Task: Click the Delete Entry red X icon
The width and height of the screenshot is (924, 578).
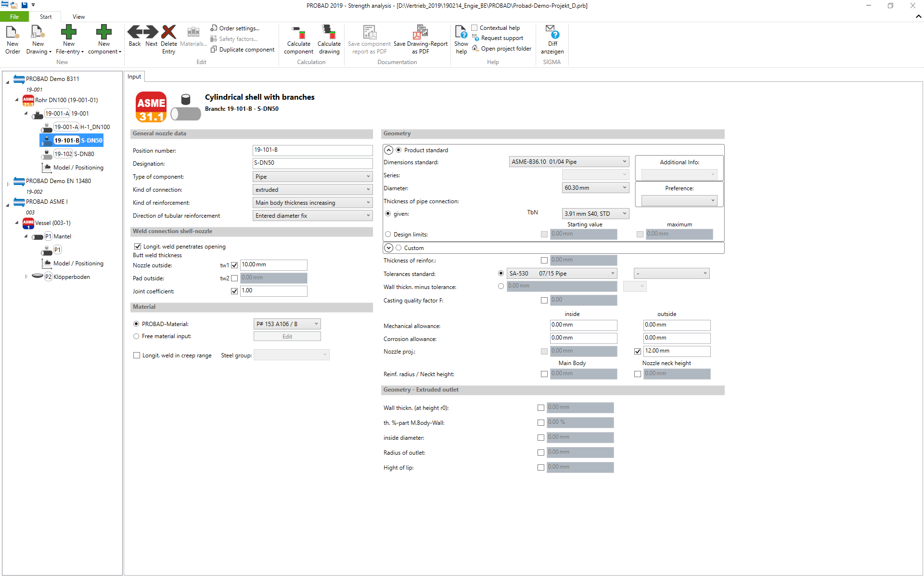Action: point(168,32)
